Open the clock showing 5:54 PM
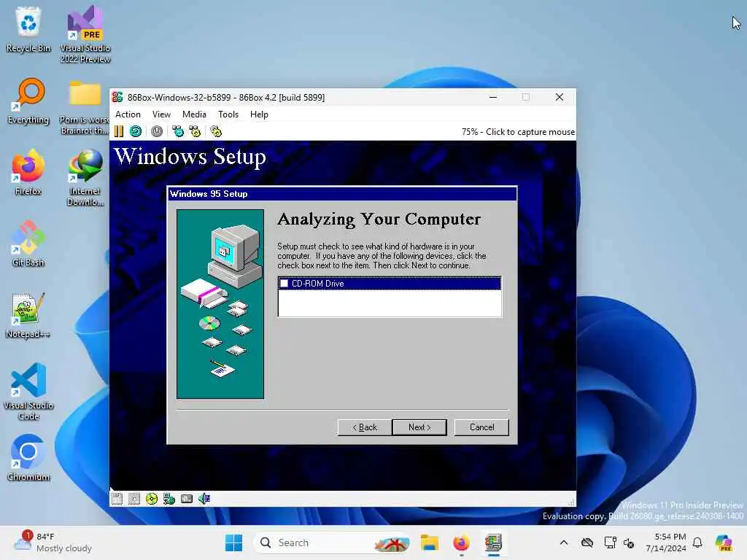 coord(665,542)
